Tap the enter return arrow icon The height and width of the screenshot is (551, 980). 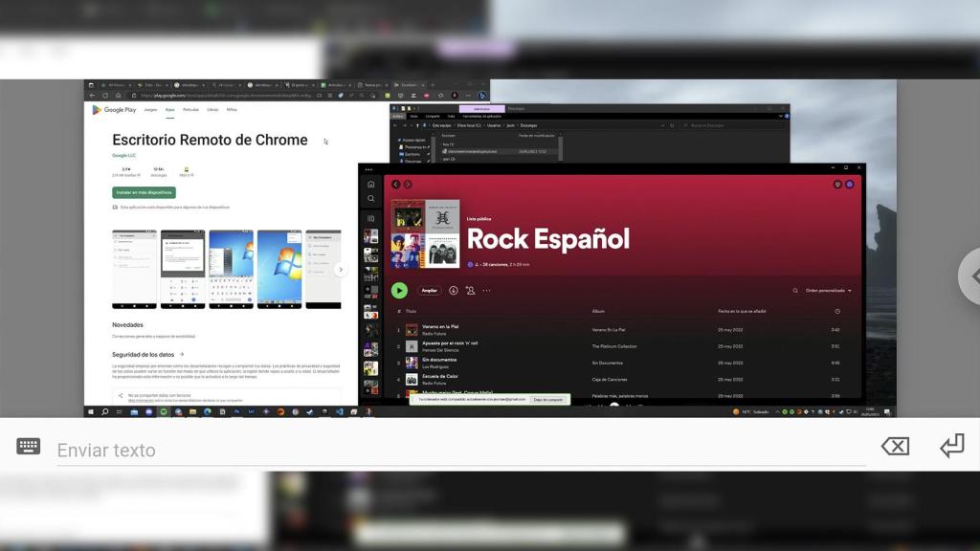(952, 446)
